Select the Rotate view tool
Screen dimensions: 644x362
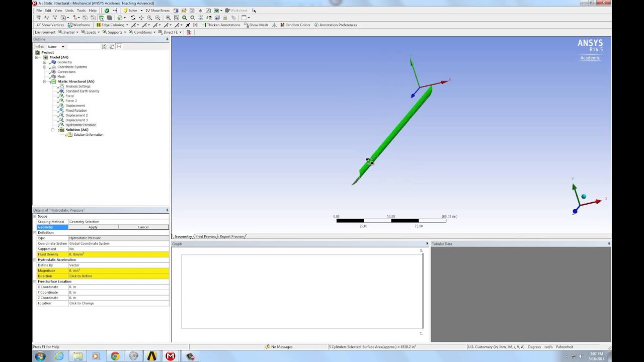tap(133, 18)
